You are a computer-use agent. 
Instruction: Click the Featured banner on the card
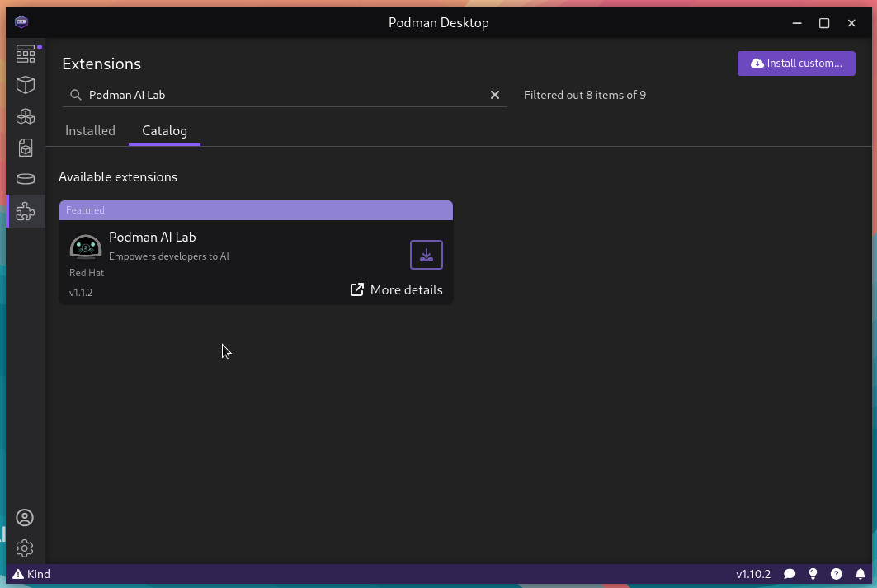(x=256, y=210)
